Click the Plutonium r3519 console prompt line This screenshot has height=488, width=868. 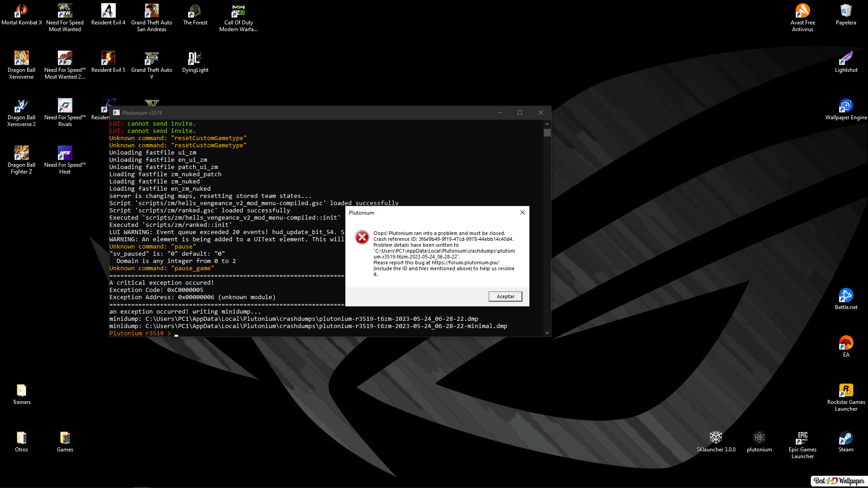tap(144, 333)
